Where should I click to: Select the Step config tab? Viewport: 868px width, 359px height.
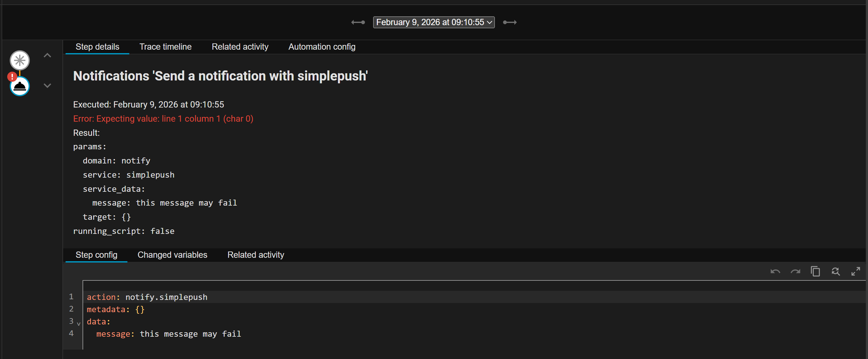(96, 255)
